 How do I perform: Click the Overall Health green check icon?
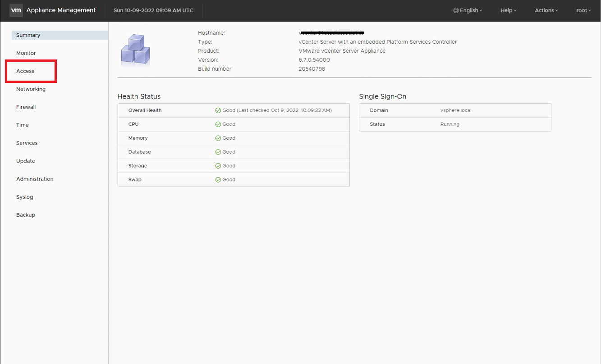click(218, 110)
